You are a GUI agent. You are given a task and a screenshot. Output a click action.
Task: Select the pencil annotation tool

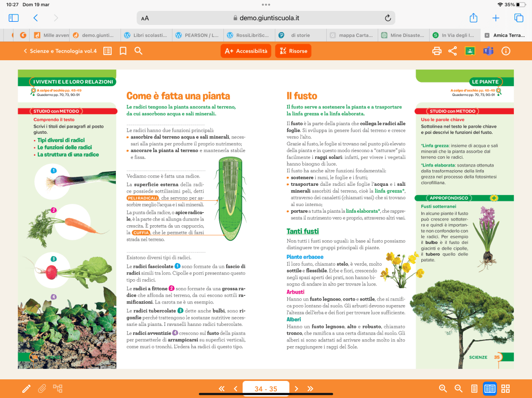click(x=26, y=388)
